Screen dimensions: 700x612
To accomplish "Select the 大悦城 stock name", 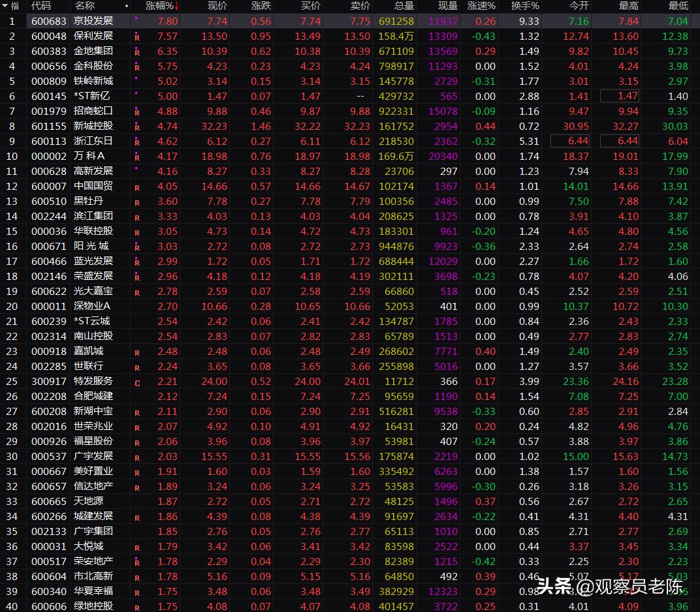I will [x=88, y=546].
